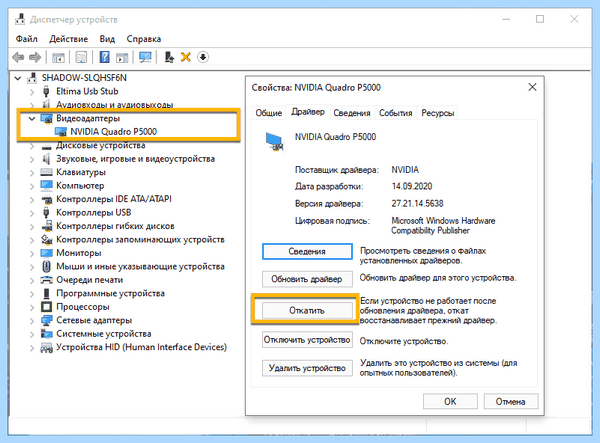This screenshot has width=600, height=443.
Task: Switch to the События tab
Action: tap(396, 113)
